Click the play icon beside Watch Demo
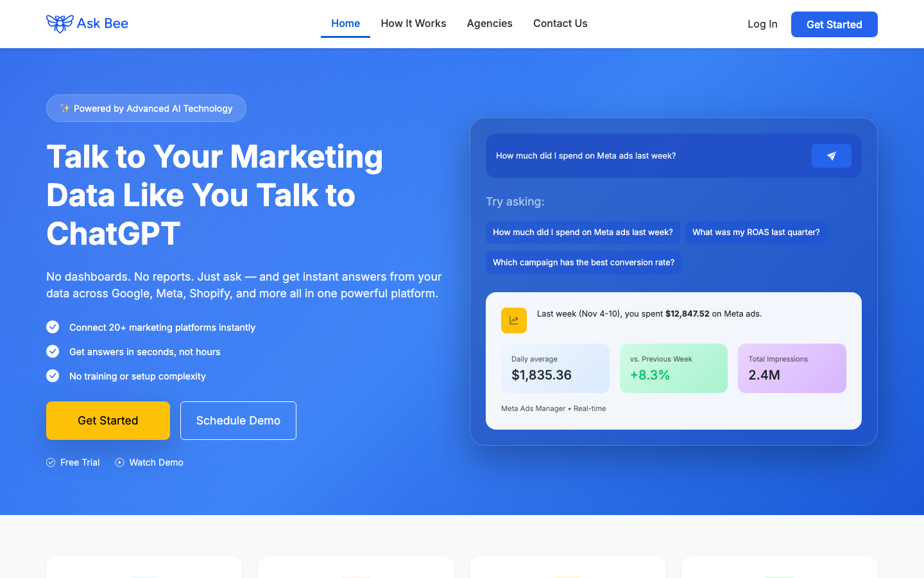The image size is (924, 578). (x=119, y=462)
